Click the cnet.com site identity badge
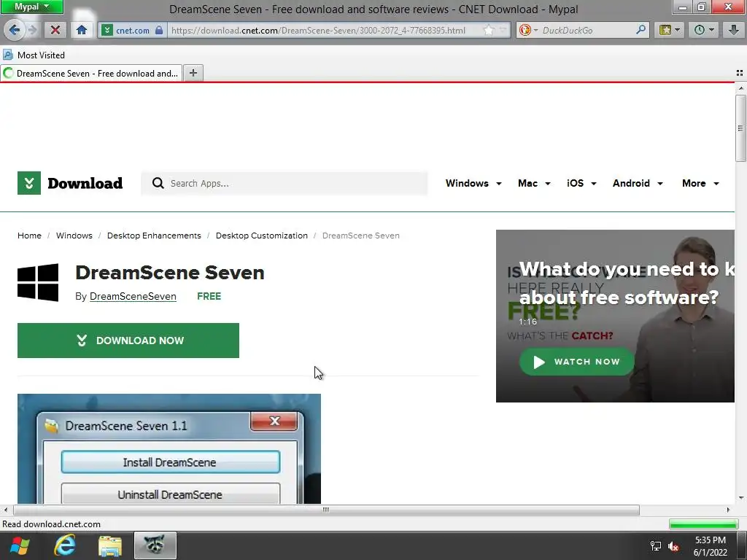 [133, 30]
